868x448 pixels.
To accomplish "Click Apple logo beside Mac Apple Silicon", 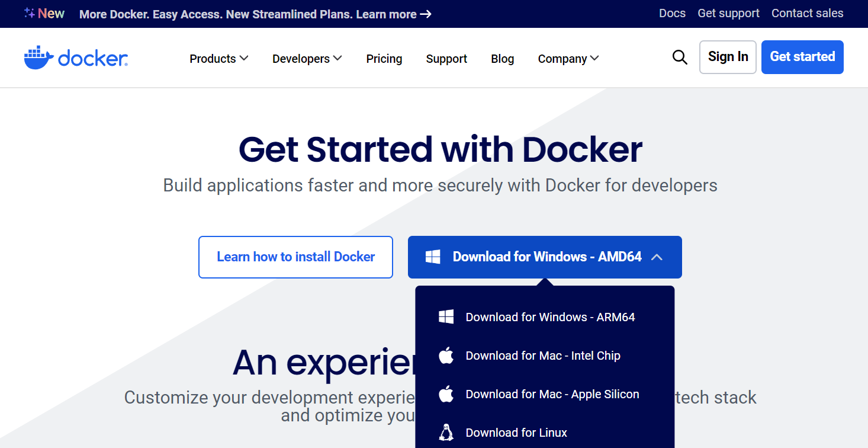I will pyautogui.click(x=446, y=394).
